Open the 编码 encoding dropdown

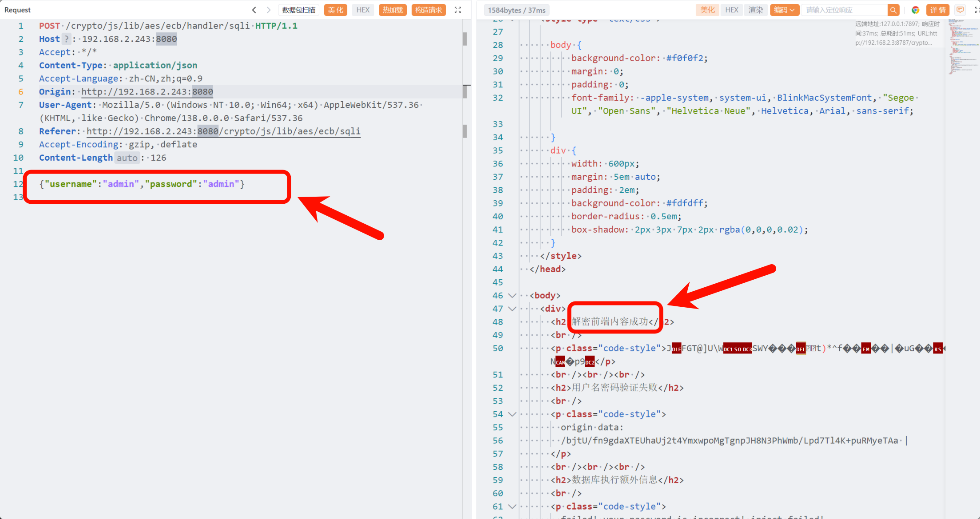[x=784, y=10]
